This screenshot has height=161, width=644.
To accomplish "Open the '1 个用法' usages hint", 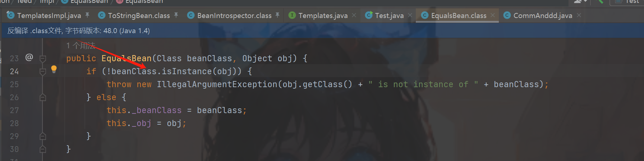I will pyautogui.click(x=80, y=45).
